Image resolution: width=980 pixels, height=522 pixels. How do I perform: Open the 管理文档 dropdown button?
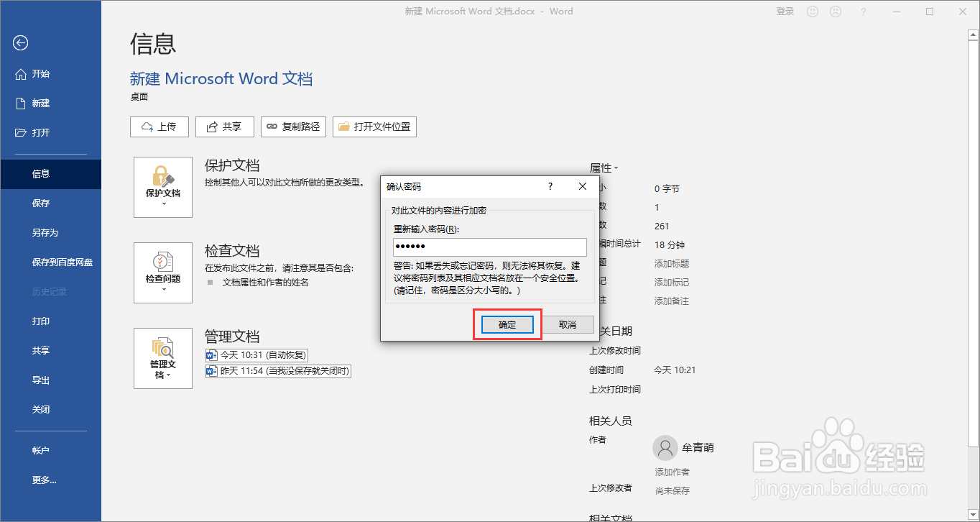point(163,358)
